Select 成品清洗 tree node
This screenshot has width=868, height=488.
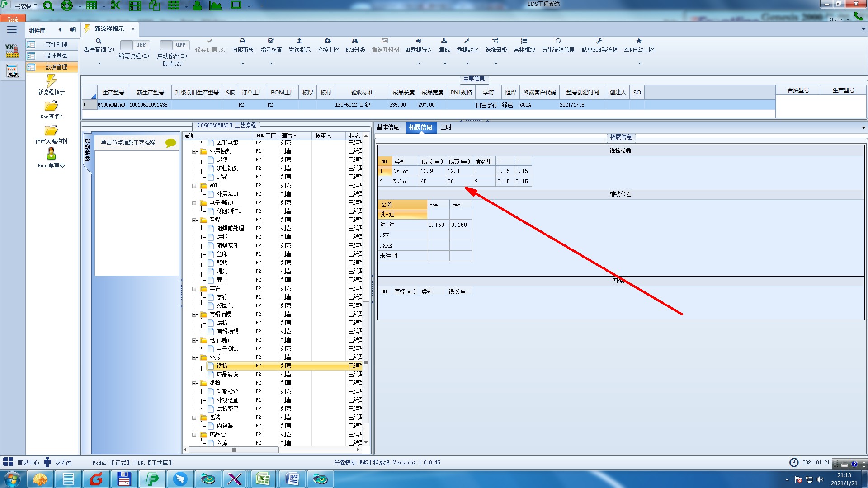click(x=227, y=375)
